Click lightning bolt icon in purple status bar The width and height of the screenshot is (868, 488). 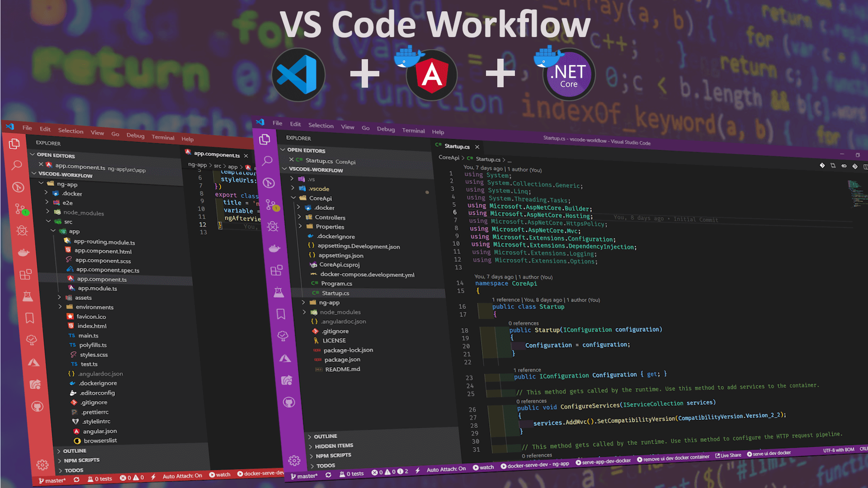pyautogui.click(x=417, y=471)
